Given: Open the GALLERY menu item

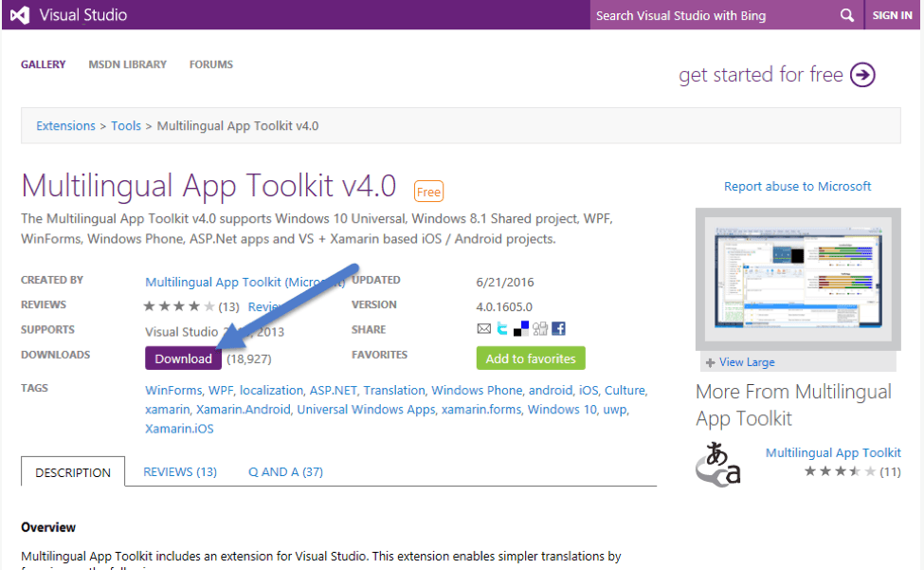Looking at the screenshot, I should pos(43,64).
